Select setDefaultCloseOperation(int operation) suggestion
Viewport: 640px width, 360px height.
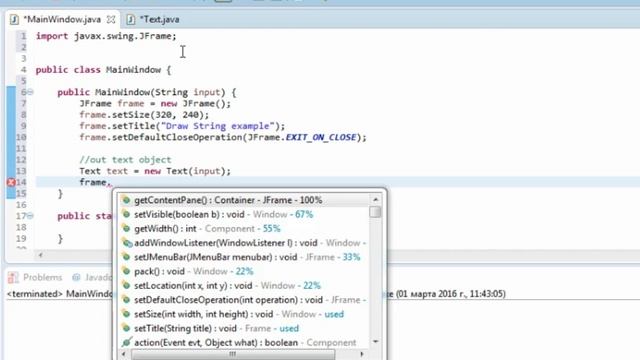point(244,300)
